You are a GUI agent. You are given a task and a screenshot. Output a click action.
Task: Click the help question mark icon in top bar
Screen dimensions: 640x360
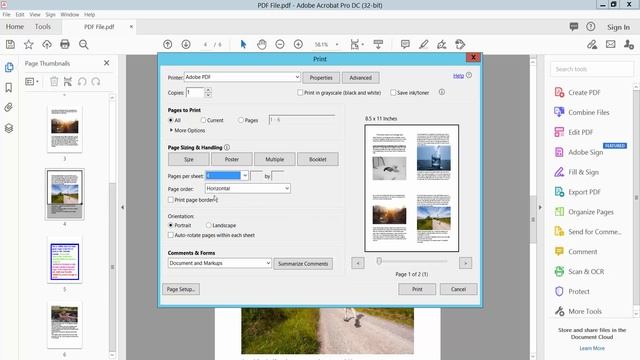(591, 27)
